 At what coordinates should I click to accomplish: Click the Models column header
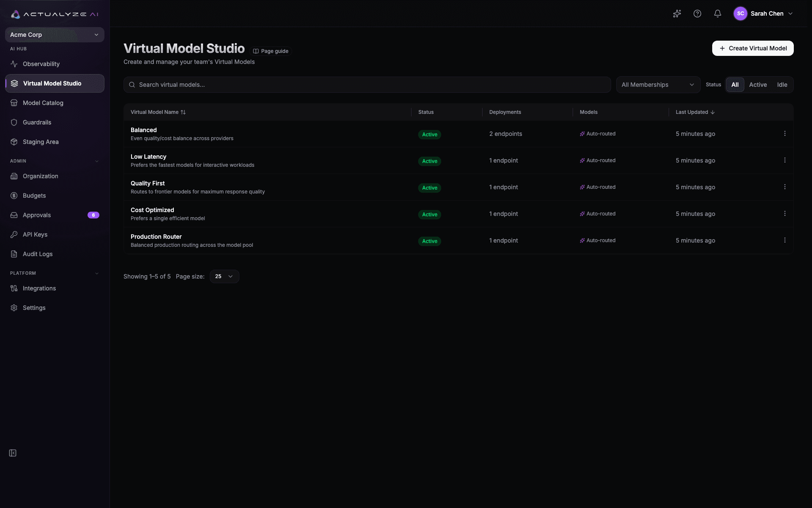coord(589,112)
